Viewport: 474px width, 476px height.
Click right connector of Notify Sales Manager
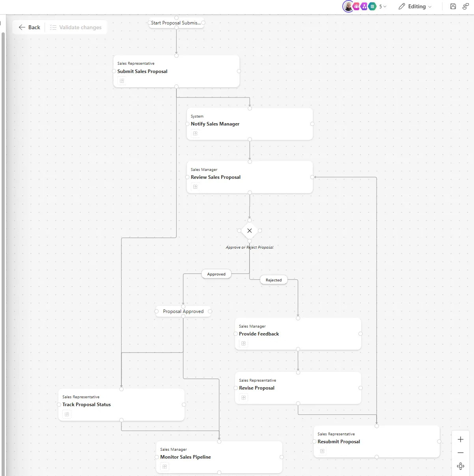(x=312, y=124)
